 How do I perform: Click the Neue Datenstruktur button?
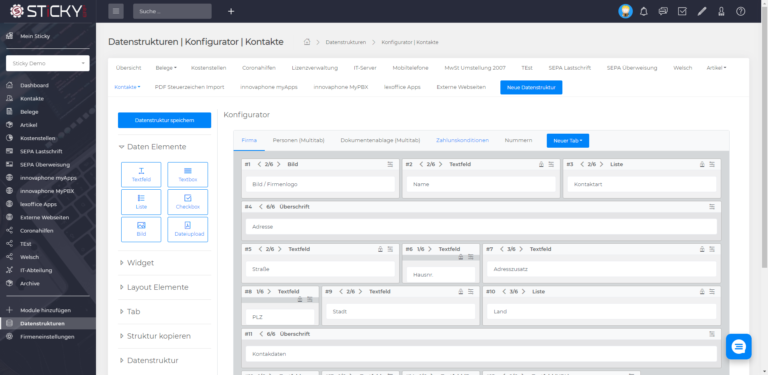click(x=531, y=87)
